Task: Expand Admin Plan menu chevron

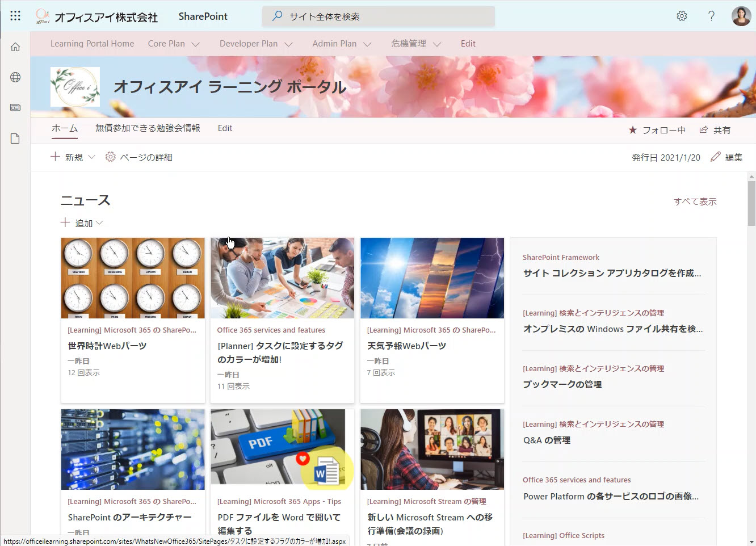Action: point(367,44)
